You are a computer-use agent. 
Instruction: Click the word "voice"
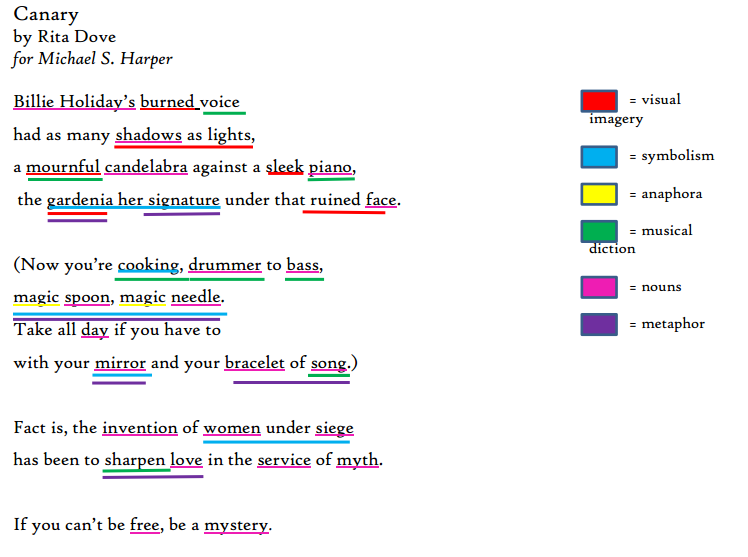pyautogui.click(x=219, y=102)
